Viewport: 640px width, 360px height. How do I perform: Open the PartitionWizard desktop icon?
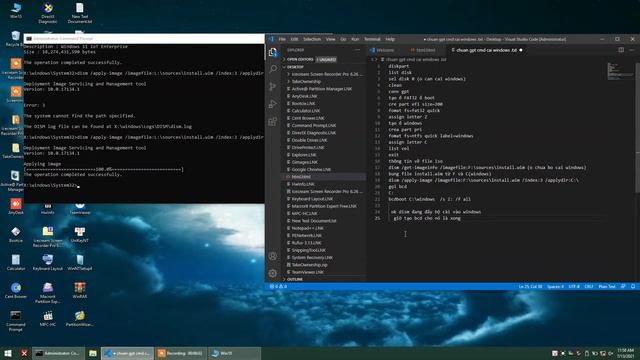pyautogui.click(x=80, y=318)
